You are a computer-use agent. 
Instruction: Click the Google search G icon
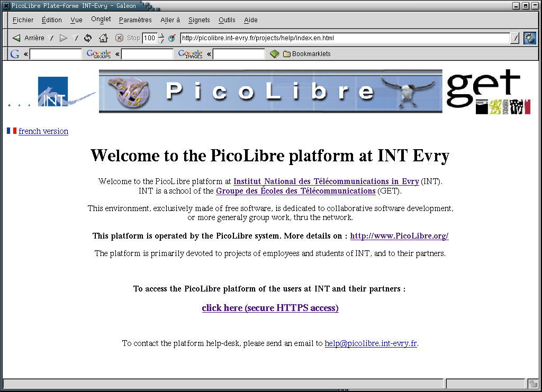pos(15,54)
